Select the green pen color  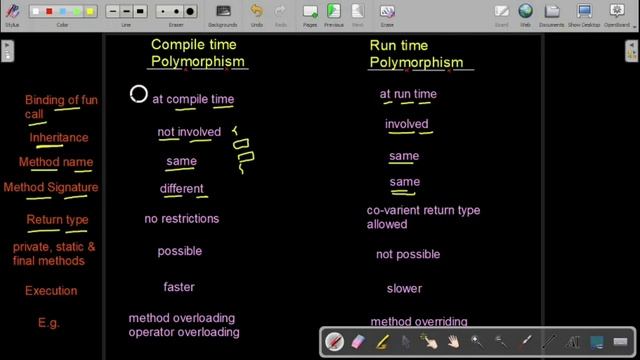tap(76, 11)
